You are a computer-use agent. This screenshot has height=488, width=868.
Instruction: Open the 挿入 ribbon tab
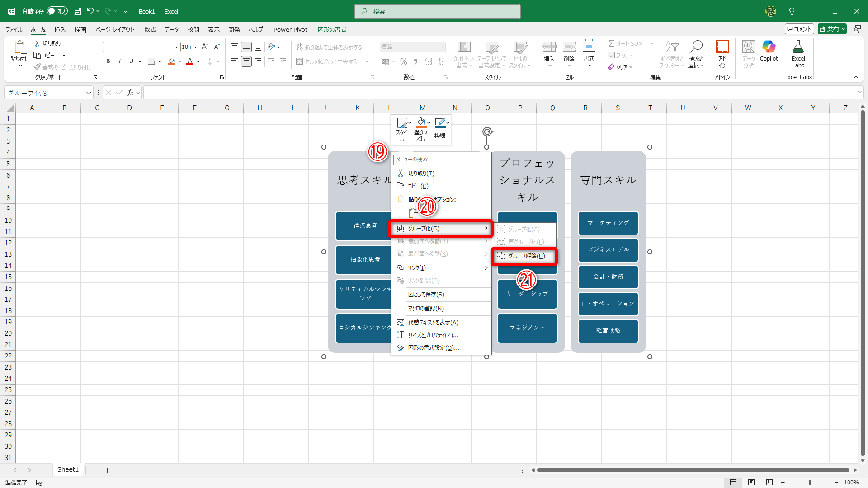point(60,29)
